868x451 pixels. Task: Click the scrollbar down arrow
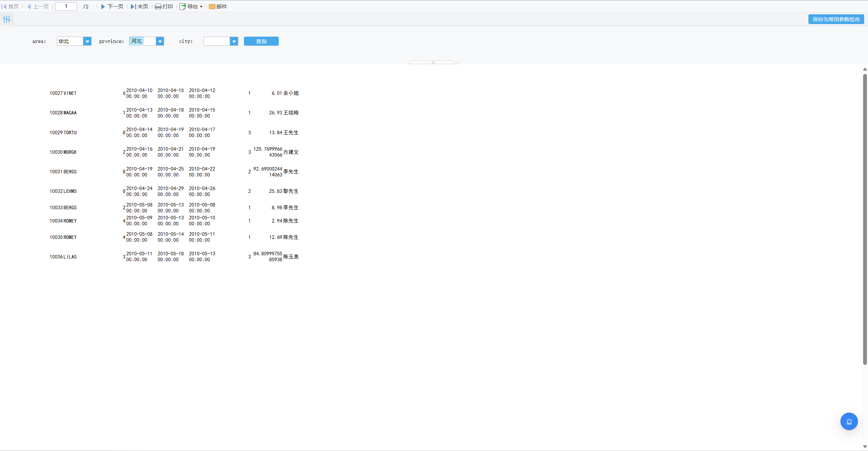click(865, 446)
